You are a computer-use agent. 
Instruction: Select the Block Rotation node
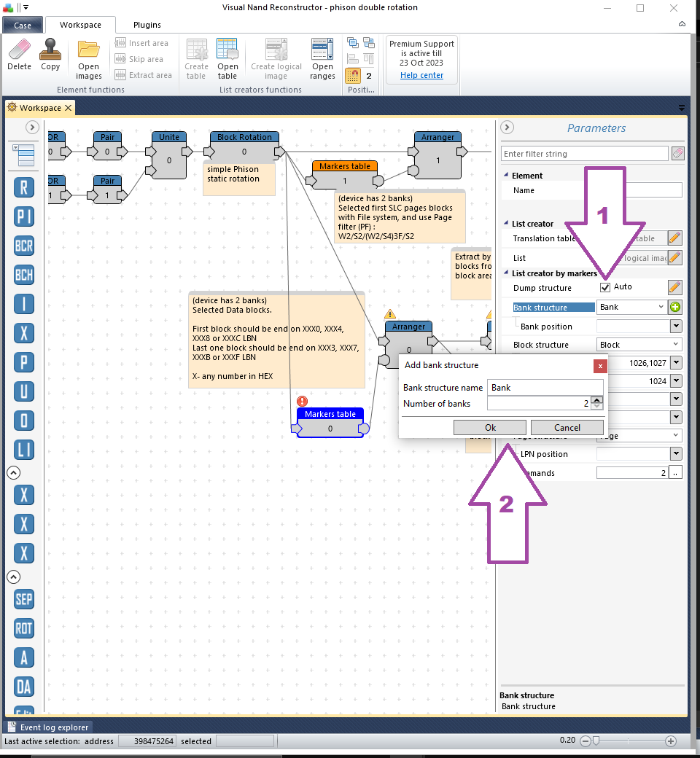[x=244, y=146]
